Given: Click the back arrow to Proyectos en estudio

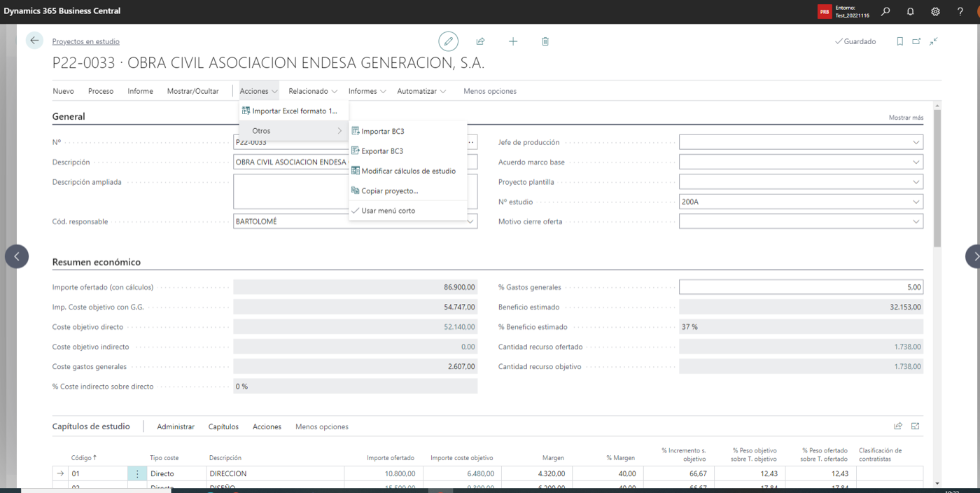Looking at the screenshot, I should coord(34,41).
